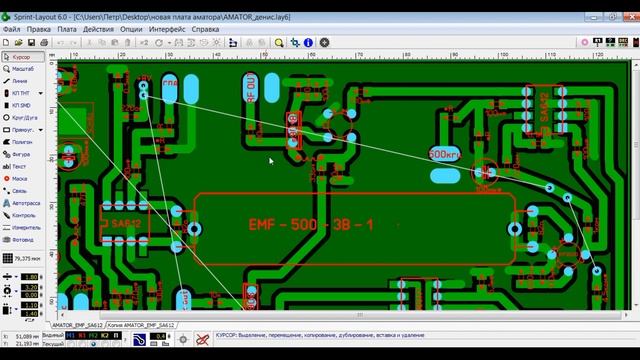Click the pink ring icon at toolbar right
This screenshot has width=640, height=360.
[x=584, y=42]
